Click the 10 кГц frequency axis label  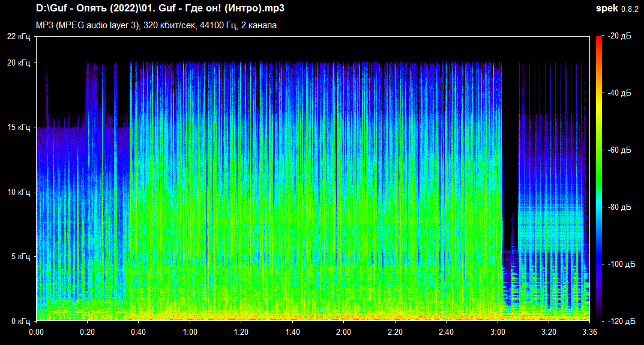(19, 192)
